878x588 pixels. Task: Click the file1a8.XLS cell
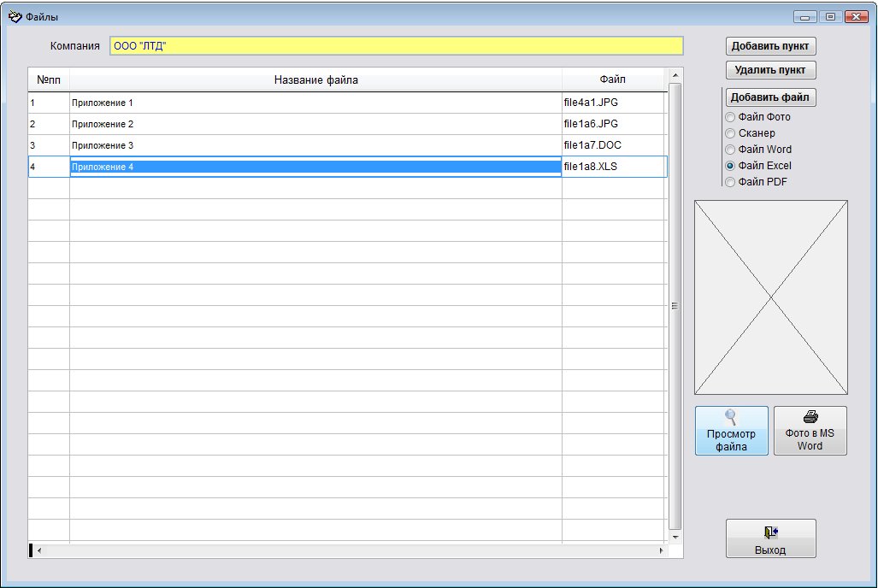[x=615, y=167]
